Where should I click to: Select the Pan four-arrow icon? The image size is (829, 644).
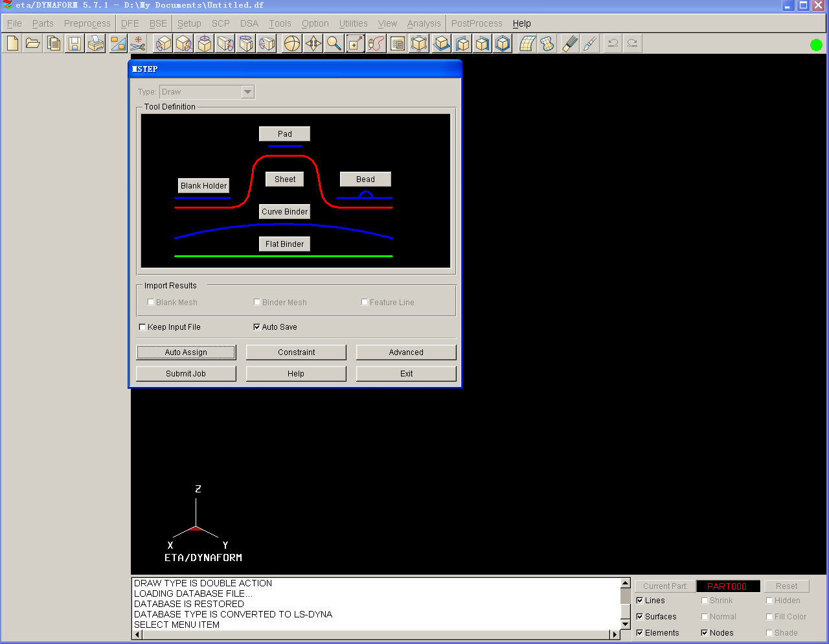313,43
